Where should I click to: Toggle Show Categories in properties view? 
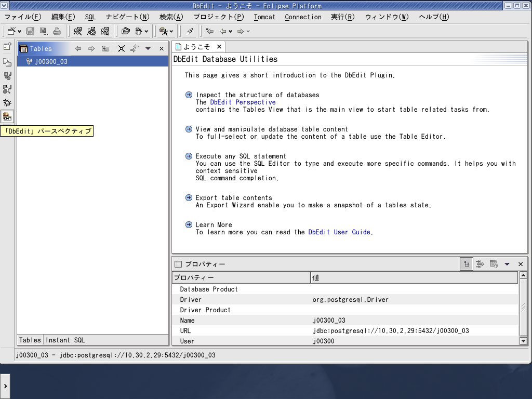[467, 264]
